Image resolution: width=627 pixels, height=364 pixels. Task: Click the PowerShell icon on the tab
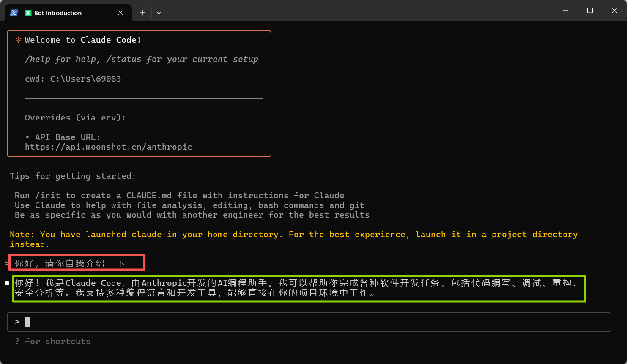point(14,13)
